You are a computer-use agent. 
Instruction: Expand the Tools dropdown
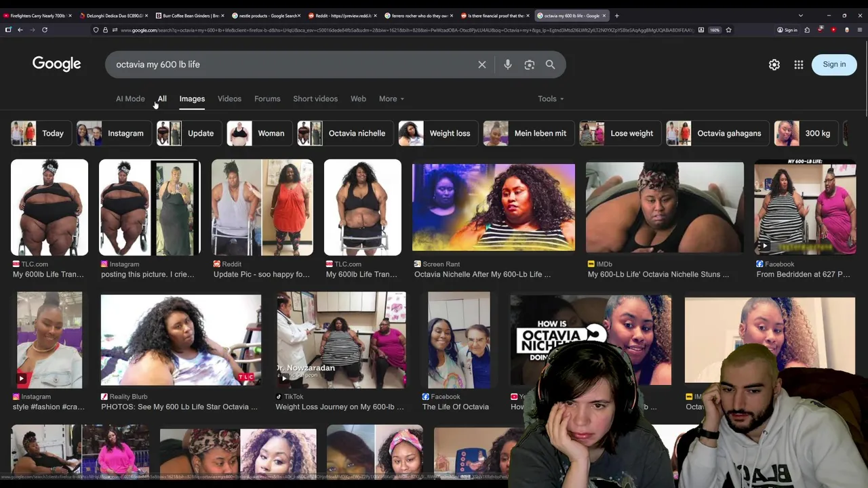tap(551, 99)
